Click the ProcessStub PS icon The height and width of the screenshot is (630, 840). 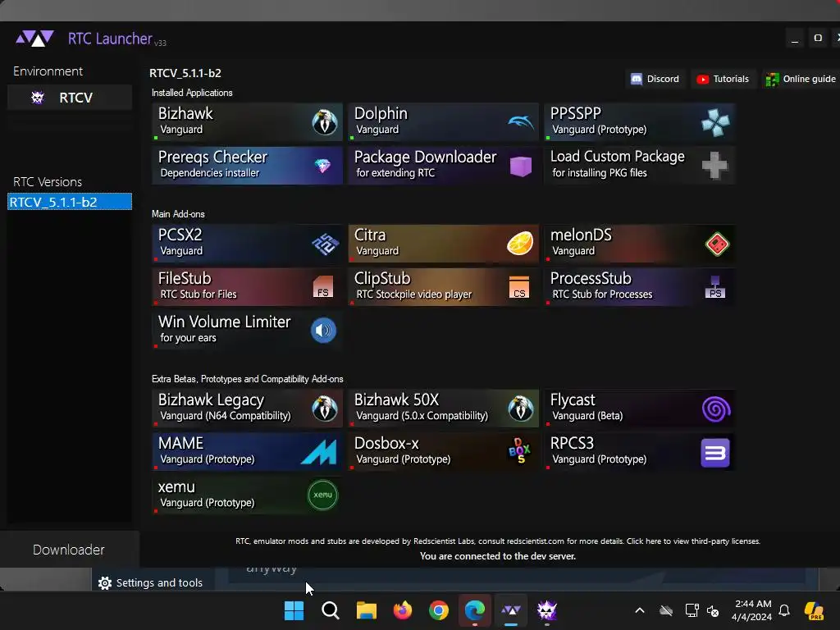pos(715,287)
